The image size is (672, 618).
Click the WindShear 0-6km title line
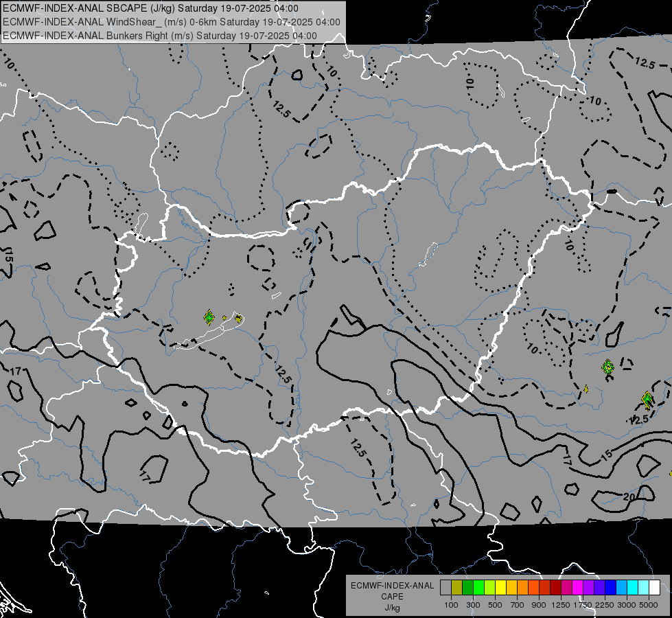pyautogui.click(x=172, y=22)
